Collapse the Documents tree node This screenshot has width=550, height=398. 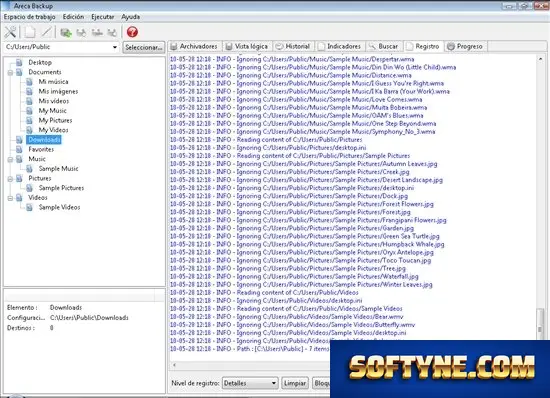coord(10,72)
